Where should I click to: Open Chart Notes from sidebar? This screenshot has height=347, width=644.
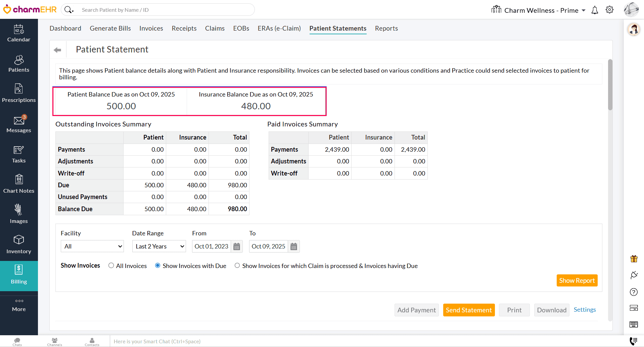click(x=19, y=184)
